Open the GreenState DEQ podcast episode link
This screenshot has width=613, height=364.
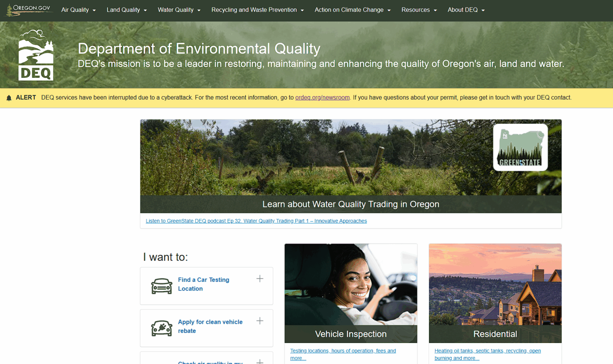click(x=256, y=221)
